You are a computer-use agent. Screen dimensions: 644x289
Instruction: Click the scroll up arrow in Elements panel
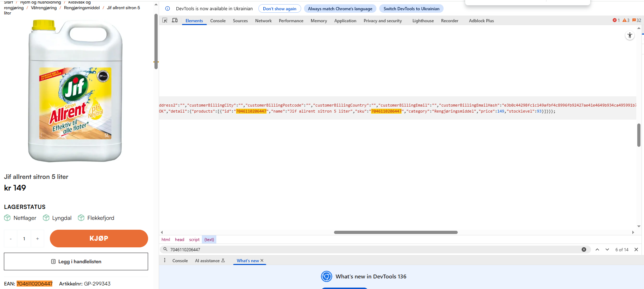(x=639, y=28)
